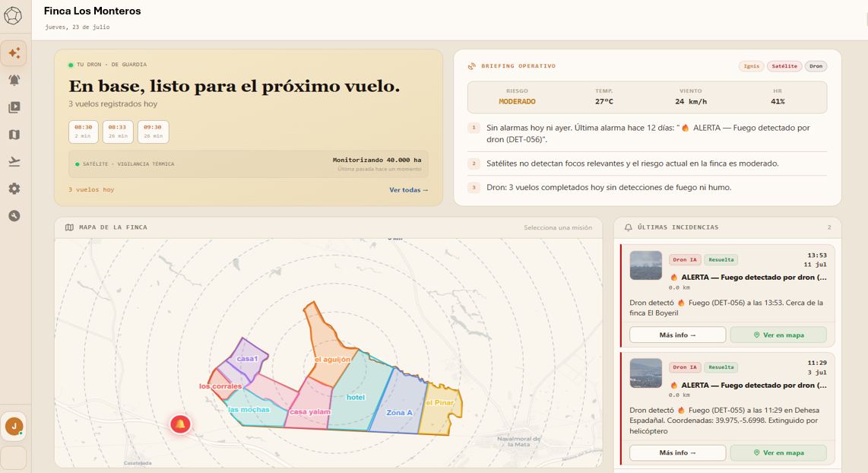Open thumbnail of the 13:53 11 jul incident
Image resolution: width=868 pixels, height=473 pixels.
pos(645,265)
